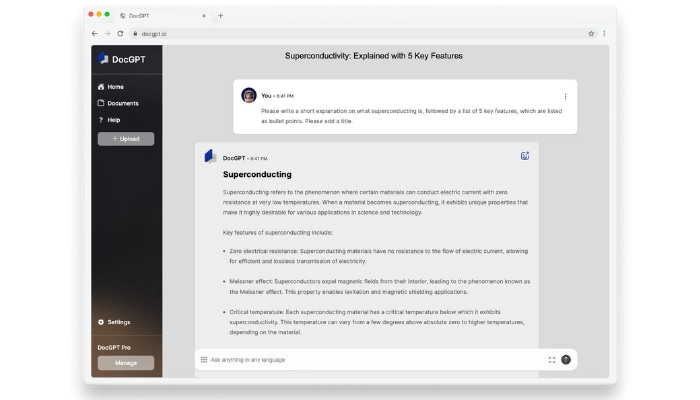700x400 pixels.
Task: Click the Documents file icon
Action: [101, 103]
